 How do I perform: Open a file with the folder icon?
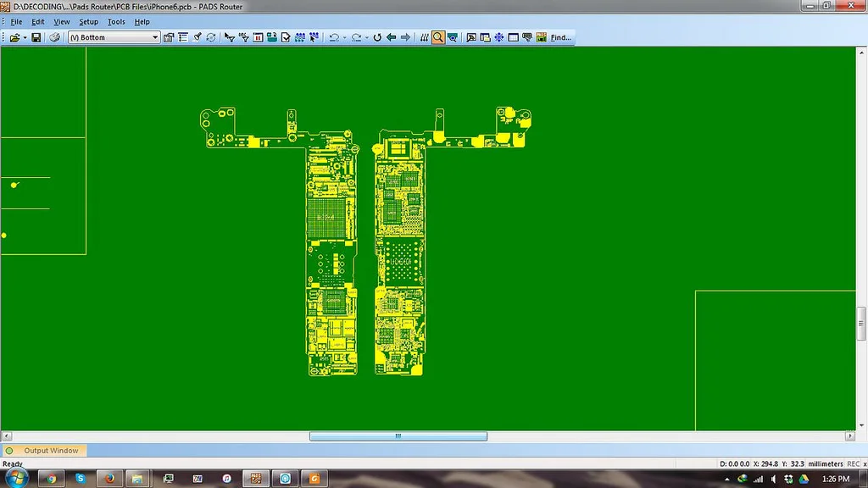coord(15,37)
